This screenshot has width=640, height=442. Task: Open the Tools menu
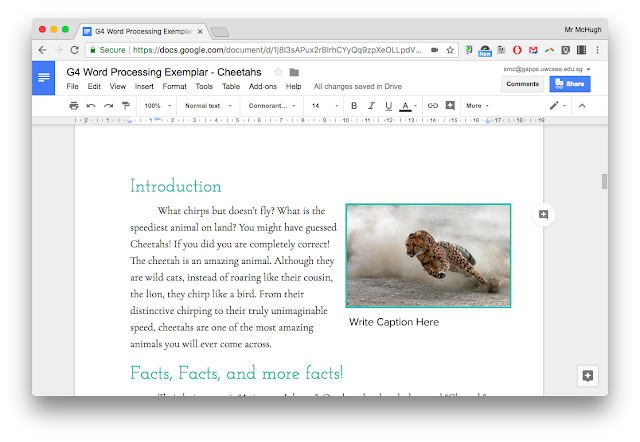point(204,87)
